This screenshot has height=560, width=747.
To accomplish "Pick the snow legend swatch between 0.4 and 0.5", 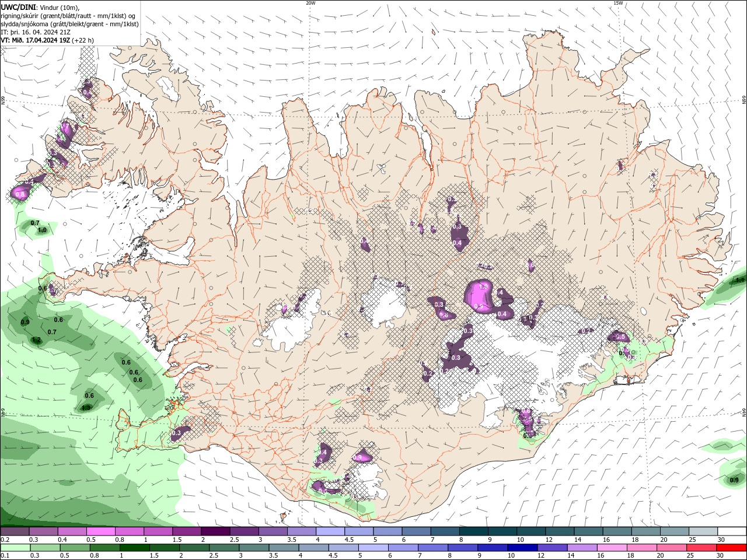I will point(72,531).
